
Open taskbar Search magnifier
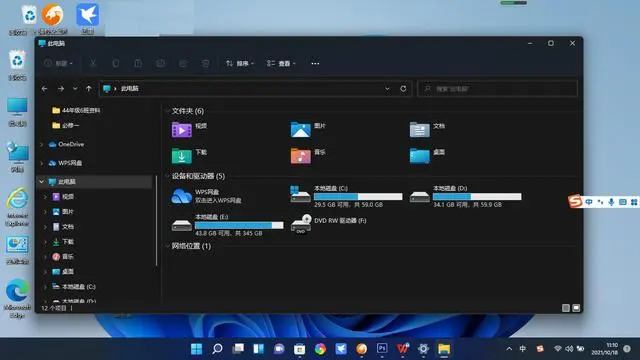coord(217,349)
